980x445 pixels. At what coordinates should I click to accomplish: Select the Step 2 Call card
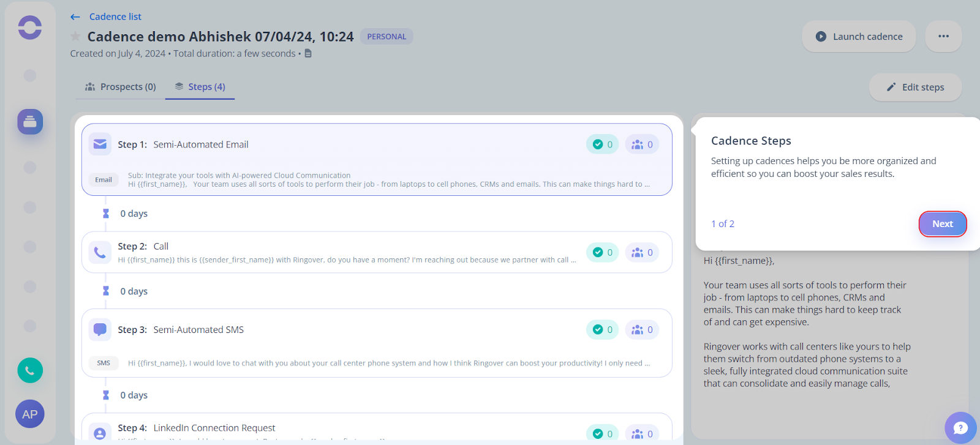pyautogui.click(x=377, y=252)
